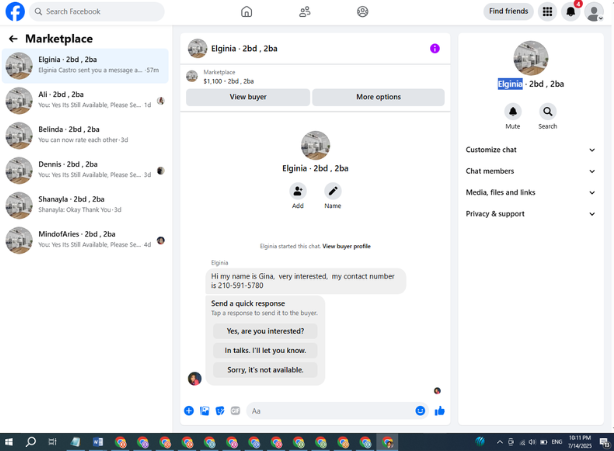Click the purple conversation info icon

coord(435,49)
